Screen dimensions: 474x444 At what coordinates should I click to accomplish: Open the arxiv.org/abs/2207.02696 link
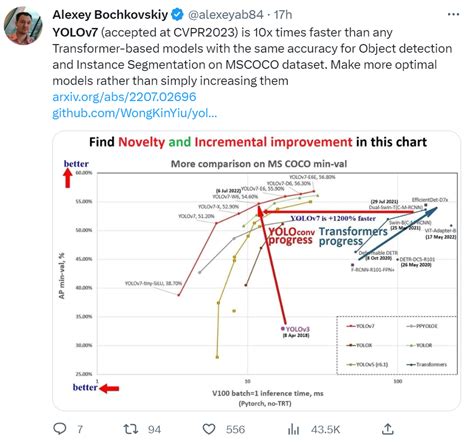coord(124,97)
